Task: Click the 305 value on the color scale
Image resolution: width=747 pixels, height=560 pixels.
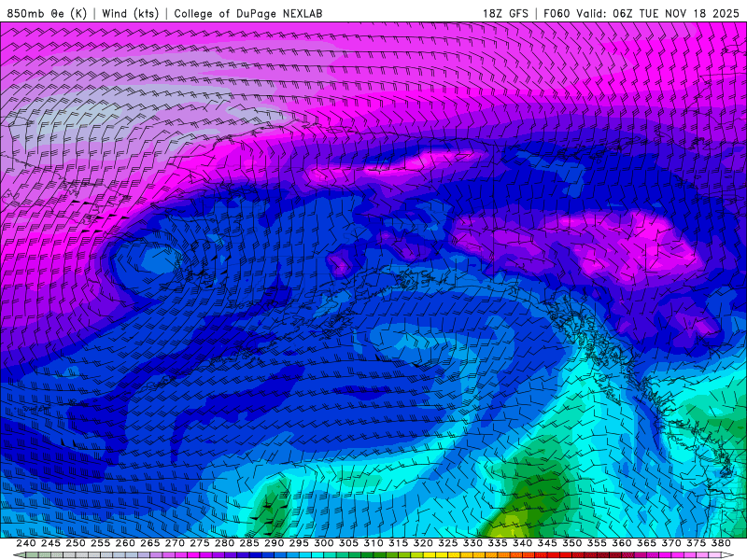Action: pos(348,543)
